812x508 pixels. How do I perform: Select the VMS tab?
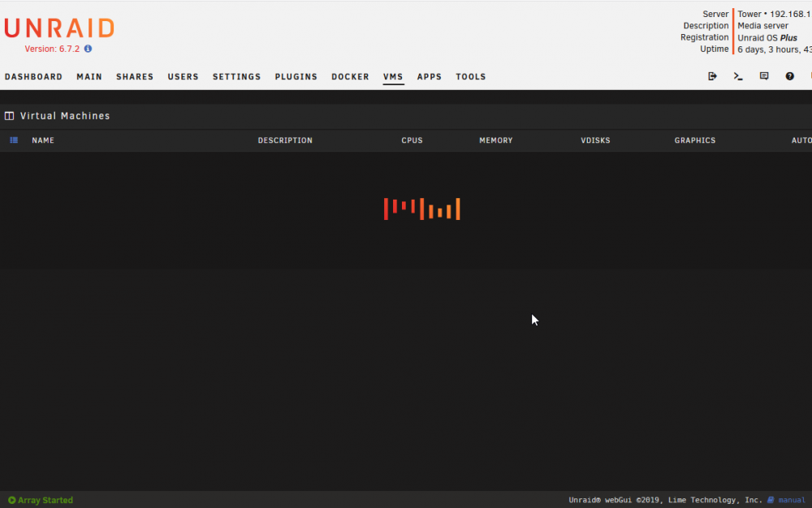point(393,76)
